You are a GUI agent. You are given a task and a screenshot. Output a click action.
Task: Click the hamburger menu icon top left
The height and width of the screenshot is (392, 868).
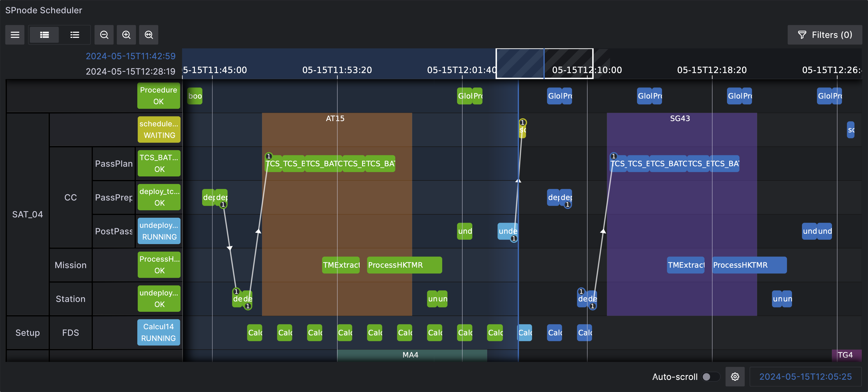(x=15, y=35)
